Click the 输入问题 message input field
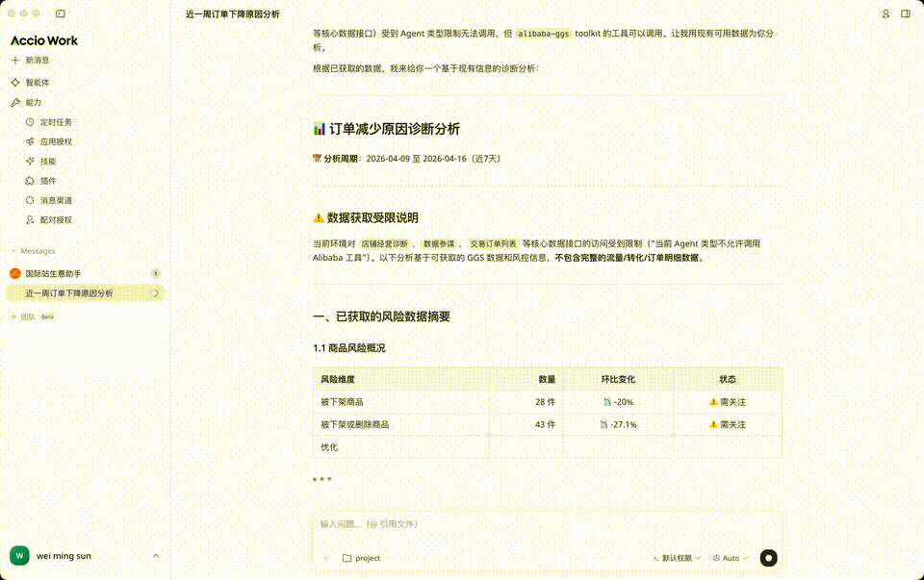Screen dimensions: 924x580 click(481, 524)
